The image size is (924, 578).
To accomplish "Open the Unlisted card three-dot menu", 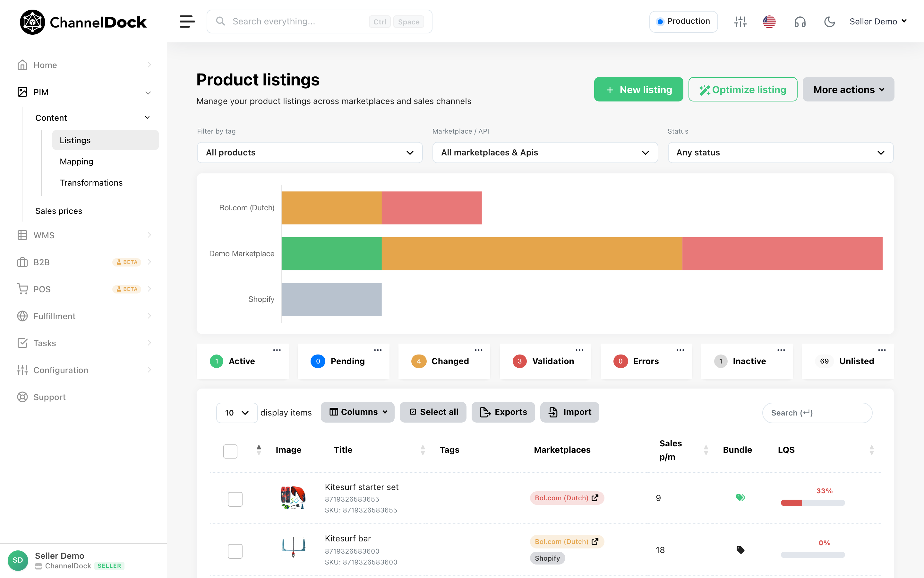I will pyautogui.click(x=882, y=350).
